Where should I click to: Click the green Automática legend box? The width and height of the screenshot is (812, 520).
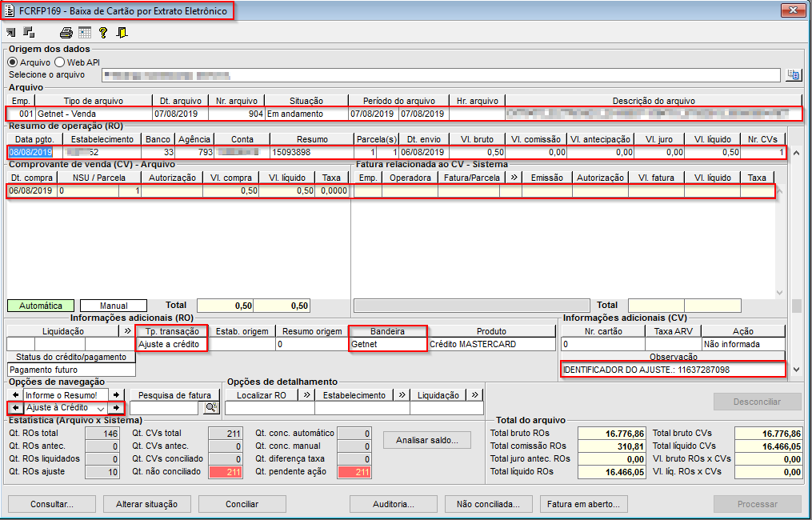tap(41, 306)
